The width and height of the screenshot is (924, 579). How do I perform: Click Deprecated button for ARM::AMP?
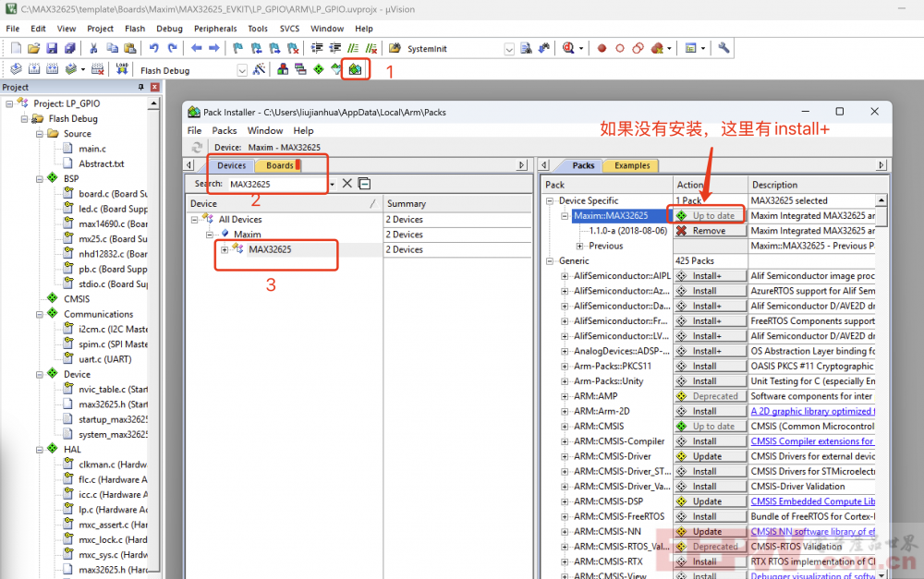pos(710,396)
